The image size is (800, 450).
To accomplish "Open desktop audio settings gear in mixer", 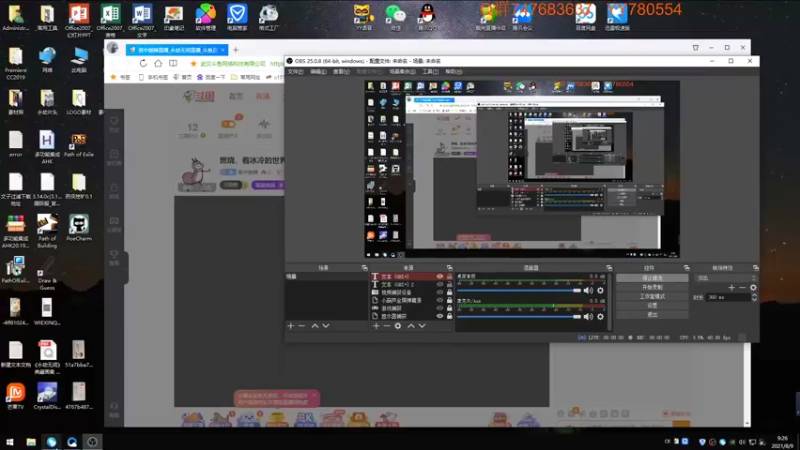I will (x=601, y=290).
